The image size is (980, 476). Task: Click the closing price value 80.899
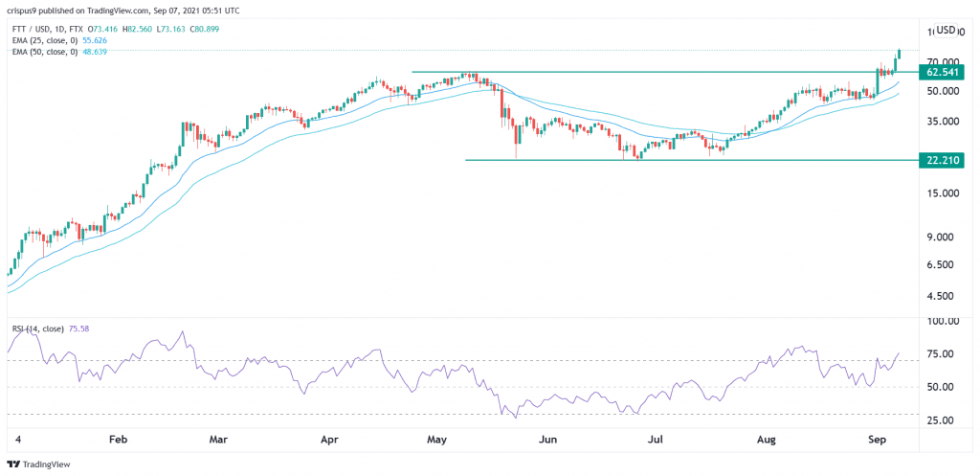click(x=204, y=29)
